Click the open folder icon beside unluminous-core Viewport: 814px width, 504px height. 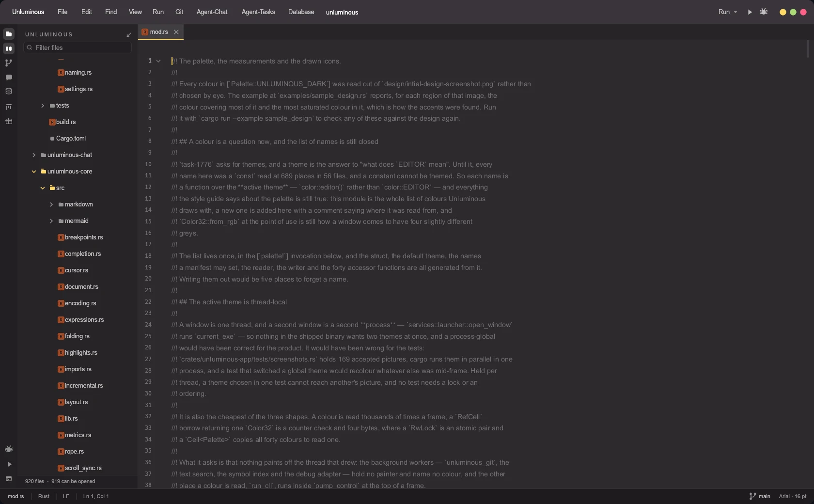pos(44,172)
